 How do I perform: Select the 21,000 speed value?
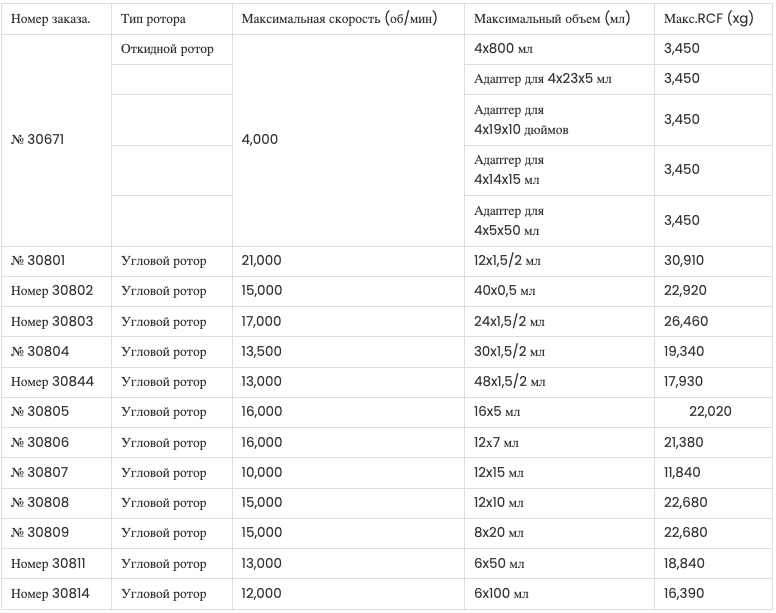(x=262, y=261)
